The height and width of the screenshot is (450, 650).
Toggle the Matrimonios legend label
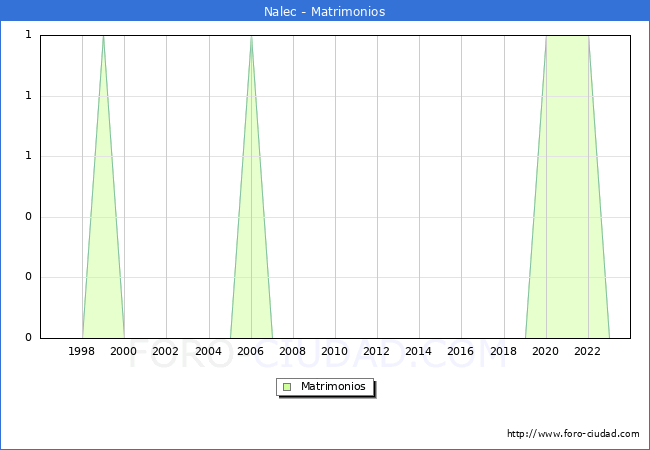pyautogui.click(x=334, y=387)
